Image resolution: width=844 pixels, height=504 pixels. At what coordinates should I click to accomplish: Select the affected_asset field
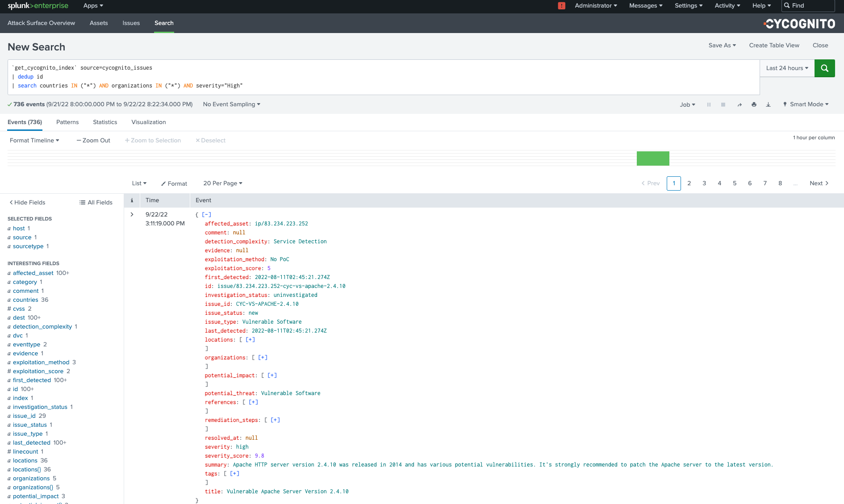(33, 273)
